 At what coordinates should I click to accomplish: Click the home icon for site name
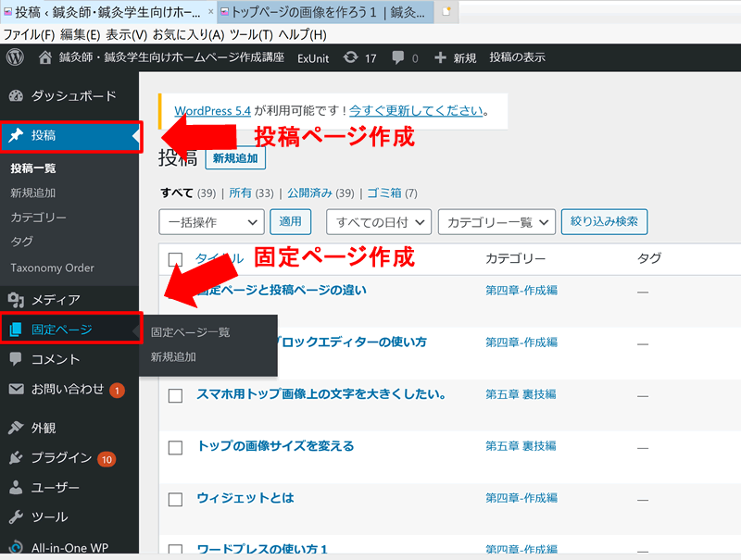click(x=45, y=57)
